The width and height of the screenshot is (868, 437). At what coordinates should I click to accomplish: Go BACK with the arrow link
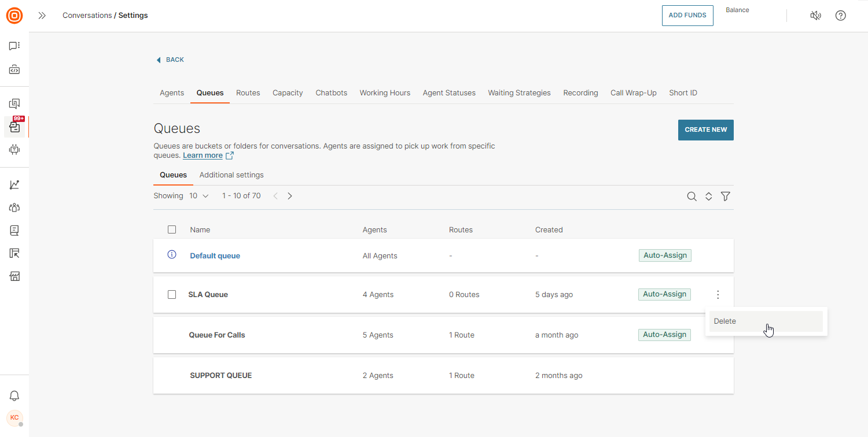[x=170, y=60]
